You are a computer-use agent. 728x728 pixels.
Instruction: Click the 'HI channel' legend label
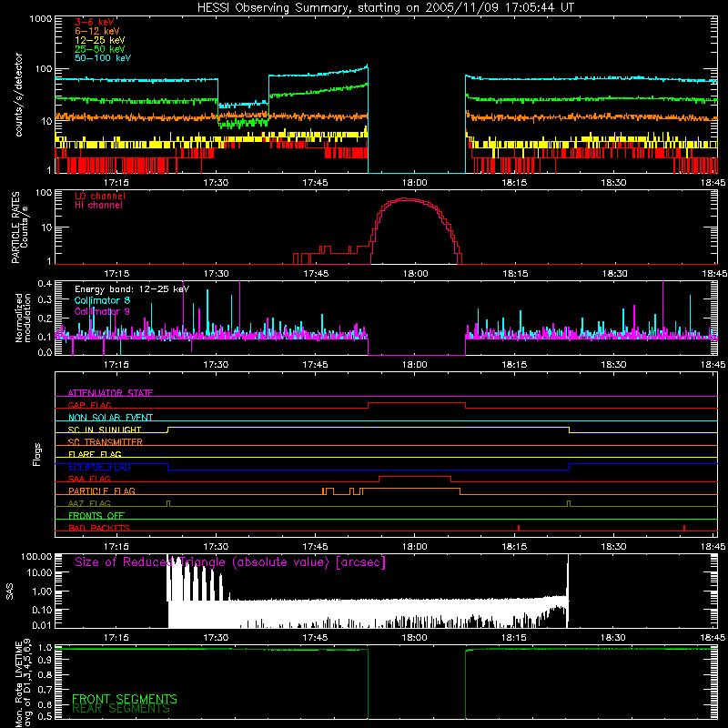pyautogui.click(x=98, y=205)
